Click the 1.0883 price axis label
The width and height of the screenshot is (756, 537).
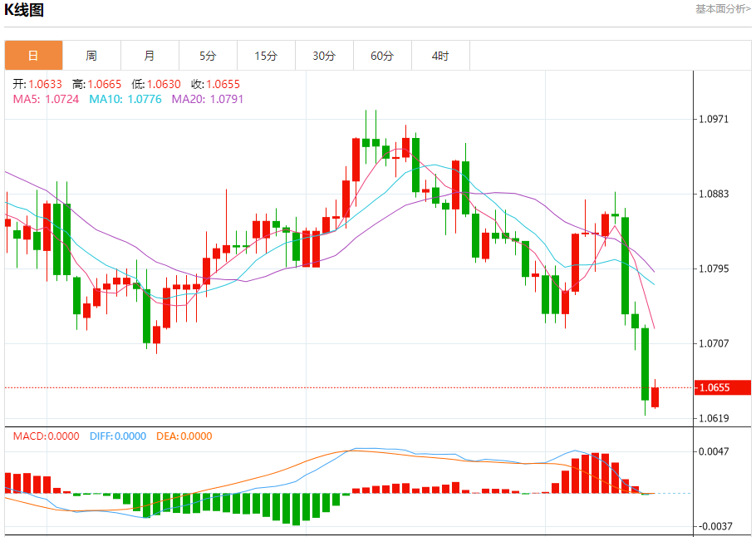tap(714, 194)
